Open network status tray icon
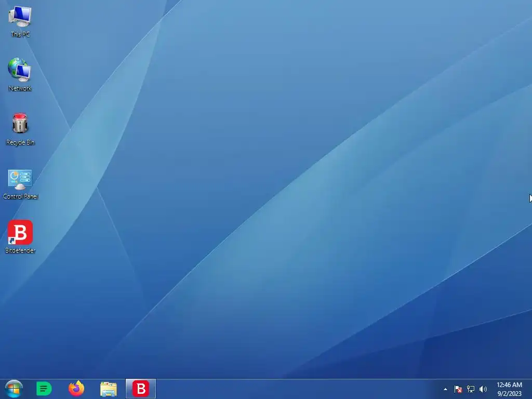The height and width of the screenshot is (399, 532). pos(471,389)
